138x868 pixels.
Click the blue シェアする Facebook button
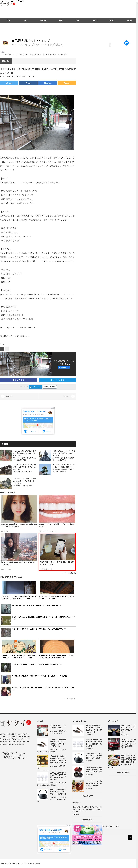coord(19,380)
